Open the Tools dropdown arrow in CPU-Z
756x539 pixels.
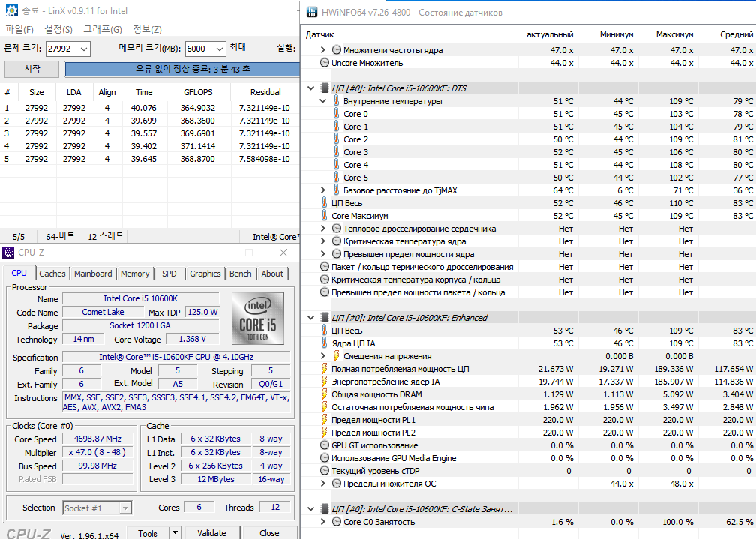175,533
